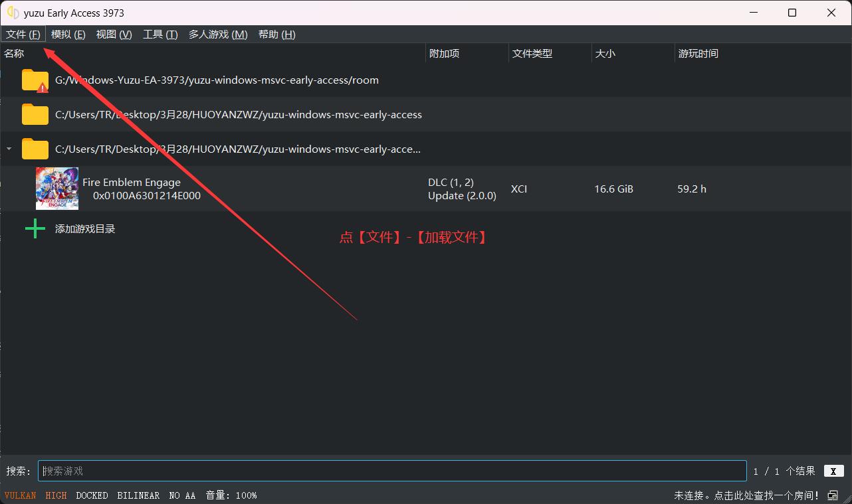852x504 pixels.
Task: Focus the 搜索游戏 search field
Action: [392, 471]
